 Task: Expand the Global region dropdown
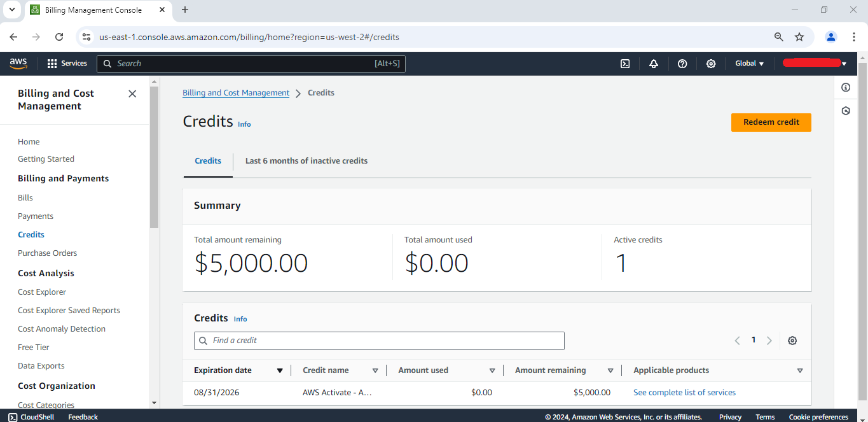point(750,64)
